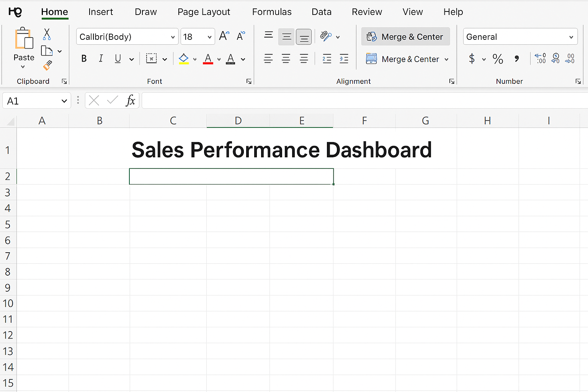Toggle bottom vertical alignment

304,37
